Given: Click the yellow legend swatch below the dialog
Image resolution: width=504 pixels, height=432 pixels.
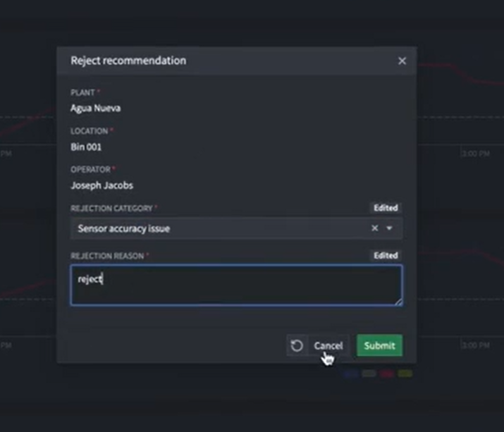Looking at the screenshot, I should point(405,374).
